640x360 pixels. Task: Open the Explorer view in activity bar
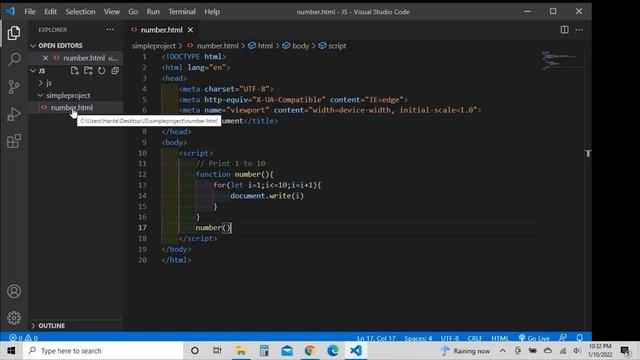point(14,33)
